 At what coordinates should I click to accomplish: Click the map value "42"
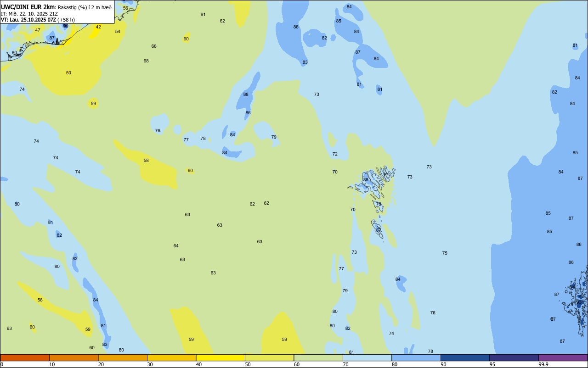(98, 27)
